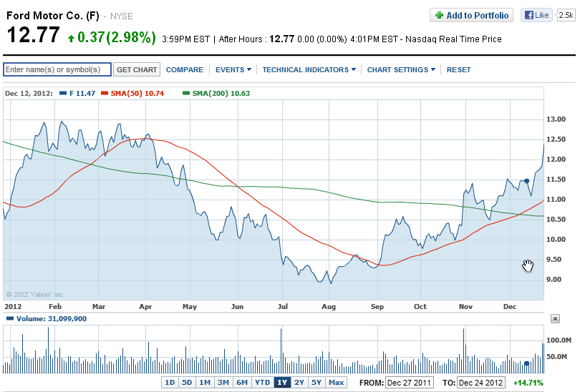Click the Volume: 31,099,900 label

(x=52, y=318)
